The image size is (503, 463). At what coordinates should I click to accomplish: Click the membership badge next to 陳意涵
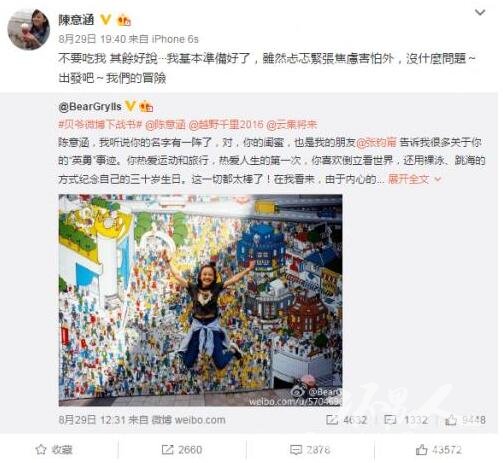[x=124, y=20]
